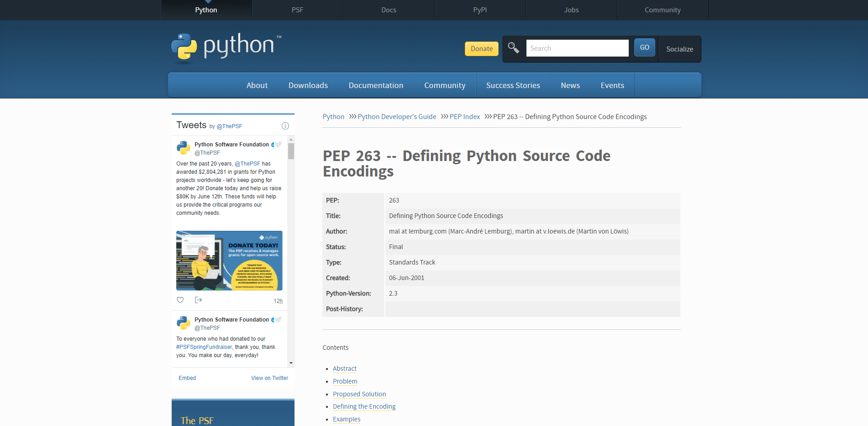Click the 12h timestamp on first tweet
868x426 pixels.
click(x=278, y=301)
